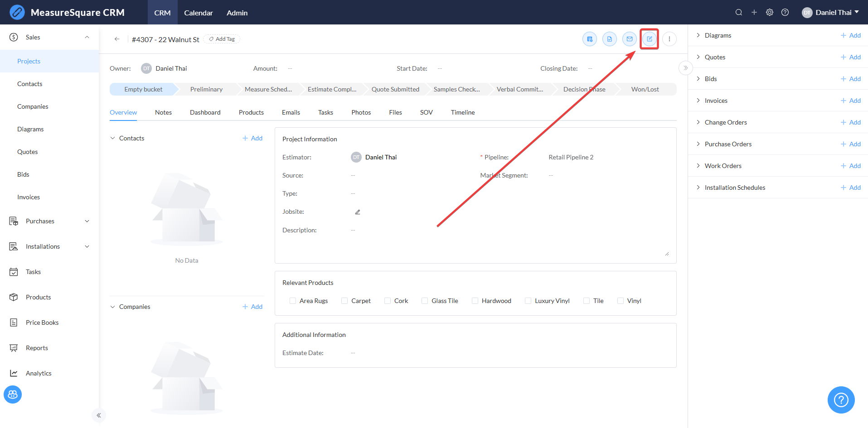The height and width of the screenshot is (428, 868).
Task: Click the Sales dollar icon in sidebar
Action: tap(14, 37)
